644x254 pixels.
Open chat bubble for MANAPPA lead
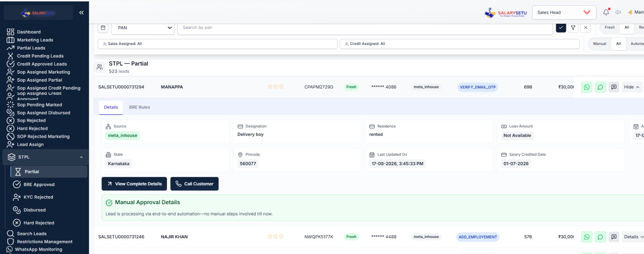(600, 87)
